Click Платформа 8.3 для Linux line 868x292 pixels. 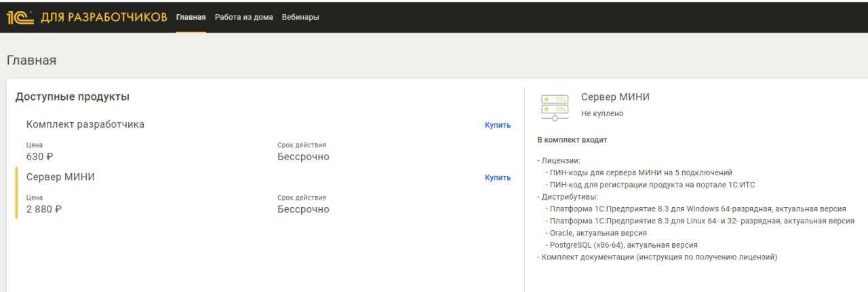[700, 221]
